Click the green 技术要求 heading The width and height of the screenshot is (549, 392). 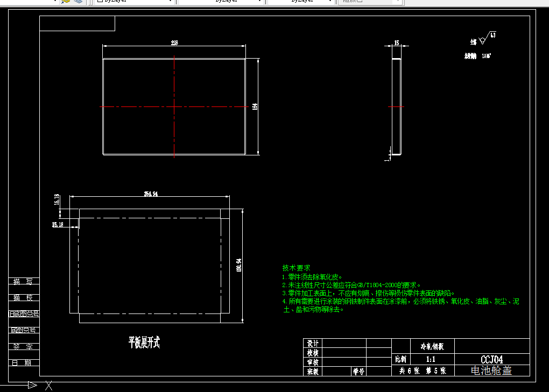point(296,268)
